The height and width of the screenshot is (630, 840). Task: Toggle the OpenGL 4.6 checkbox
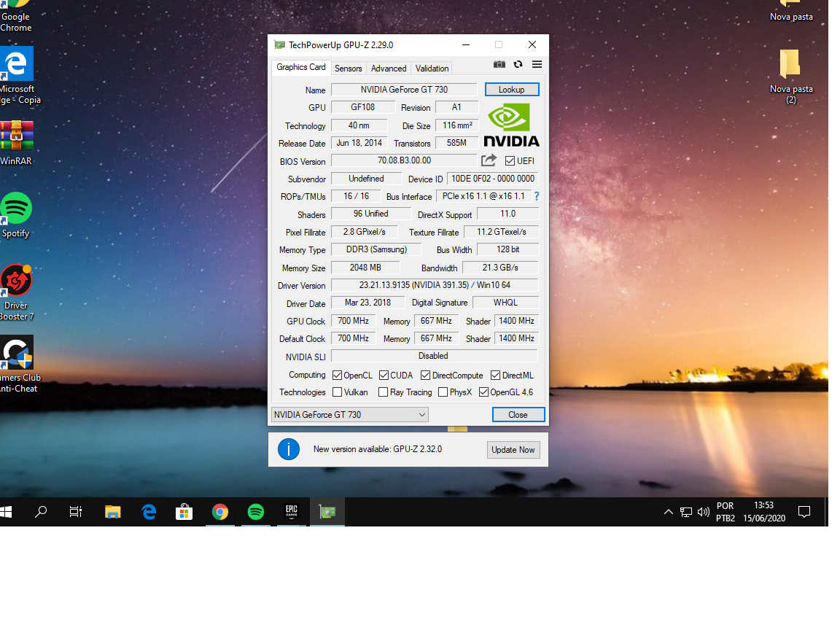(483, 392)
